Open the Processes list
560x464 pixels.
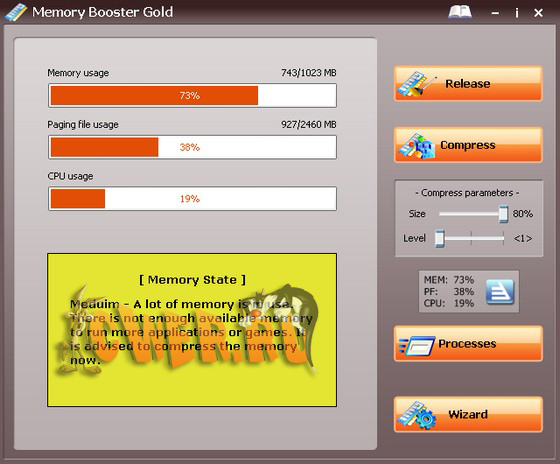(468, 344)
